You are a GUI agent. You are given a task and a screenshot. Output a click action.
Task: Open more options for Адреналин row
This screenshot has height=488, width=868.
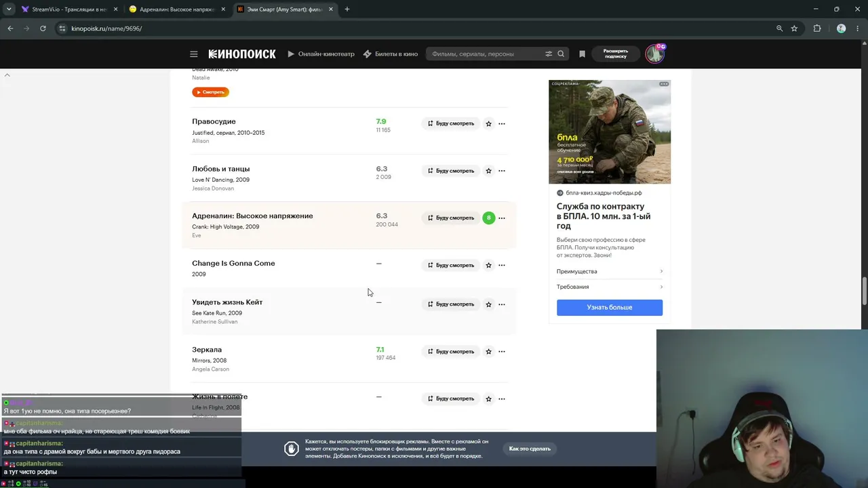pos(502,218)
